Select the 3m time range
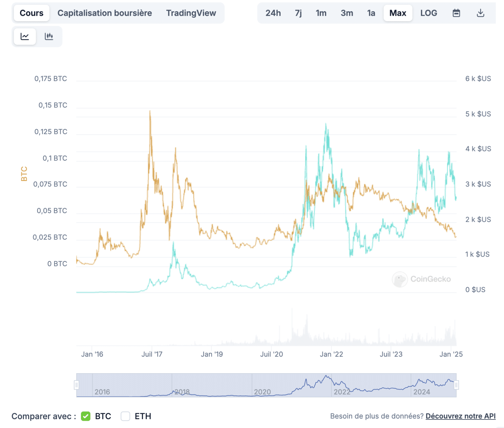Screen dimensions: 504x428 346,13
